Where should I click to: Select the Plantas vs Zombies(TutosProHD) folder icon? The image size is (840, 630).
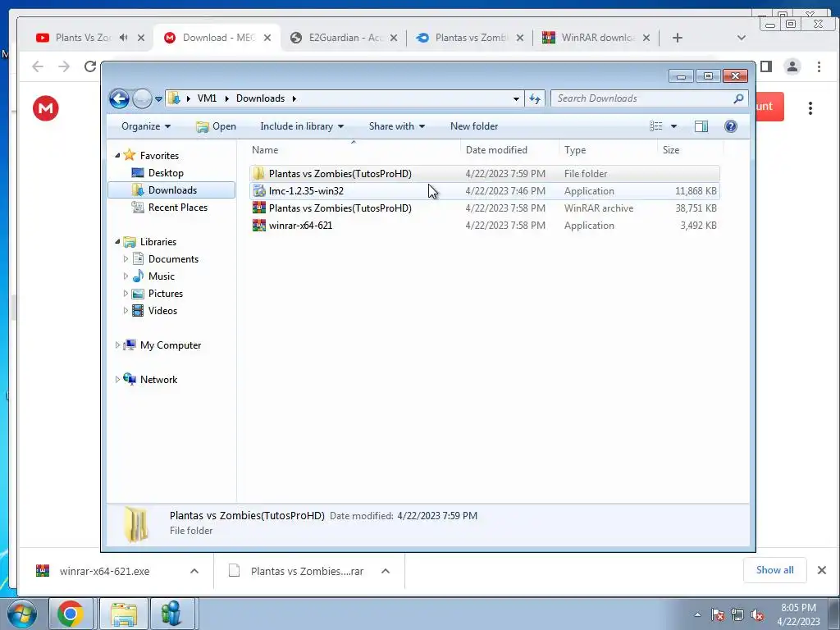[x=258, y=174]
